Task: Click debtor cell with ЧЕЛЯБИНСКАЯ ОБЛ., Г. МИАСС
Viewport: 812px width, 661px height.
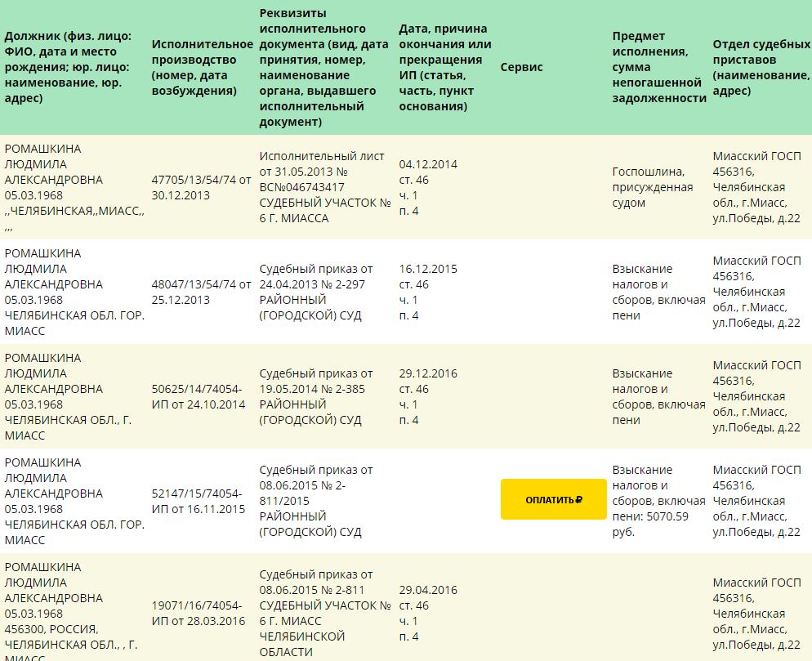Action: (x=69, y=397)
